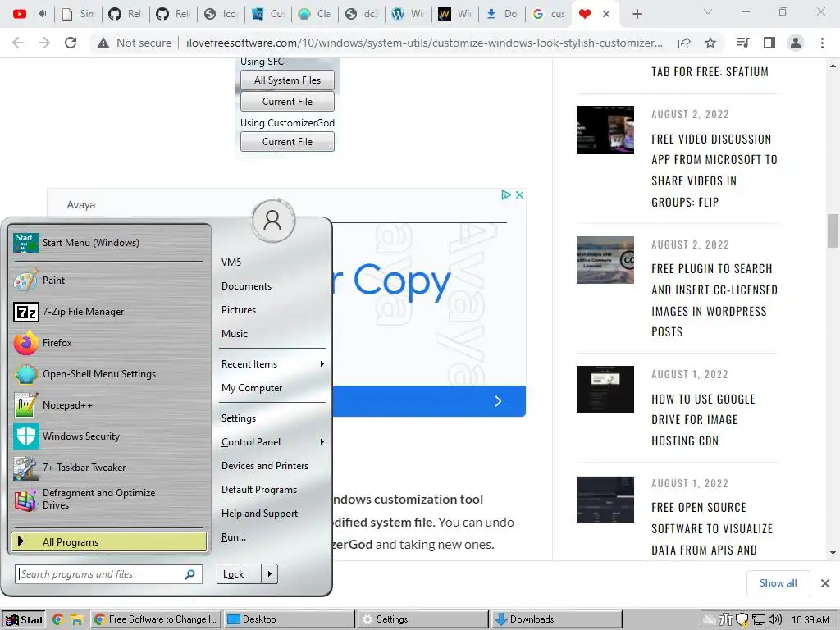Open a new browser tab
Screen dimensions: 840x630
[x=637, y=14]
